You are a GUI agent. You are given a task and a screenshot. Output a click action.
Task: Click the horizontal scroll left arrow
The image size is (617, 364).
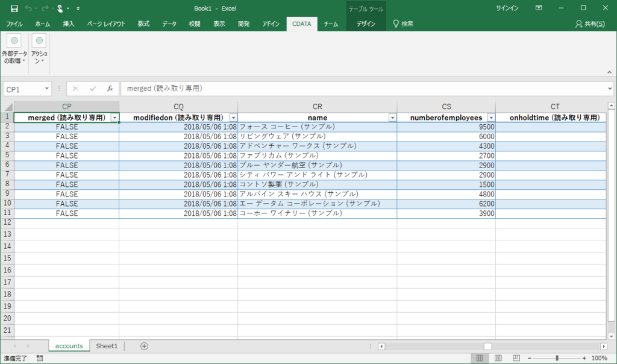coord(381,347)
